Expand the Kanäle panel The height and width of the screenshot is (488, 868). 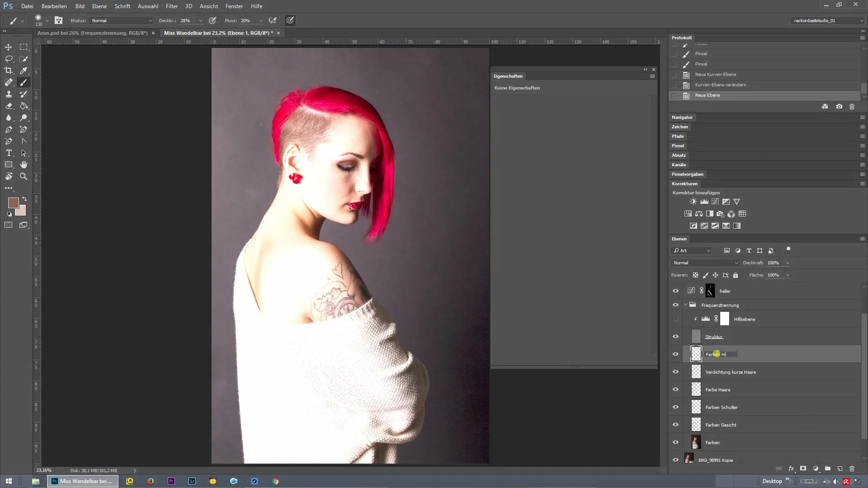pos(679,165)
